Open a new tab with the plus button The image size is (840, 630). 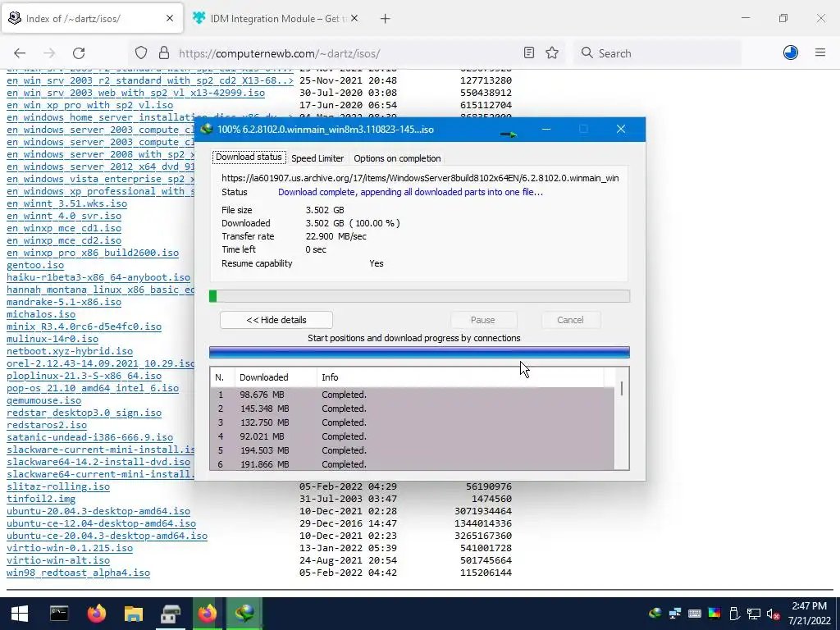[x=386, y=19]
